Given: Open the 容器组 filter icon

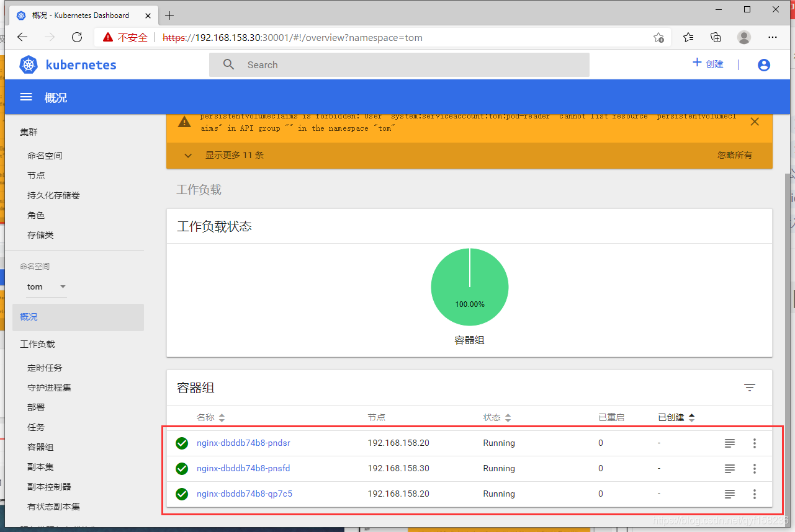Looking at the screenshot, I should click(x=750, y=388).
